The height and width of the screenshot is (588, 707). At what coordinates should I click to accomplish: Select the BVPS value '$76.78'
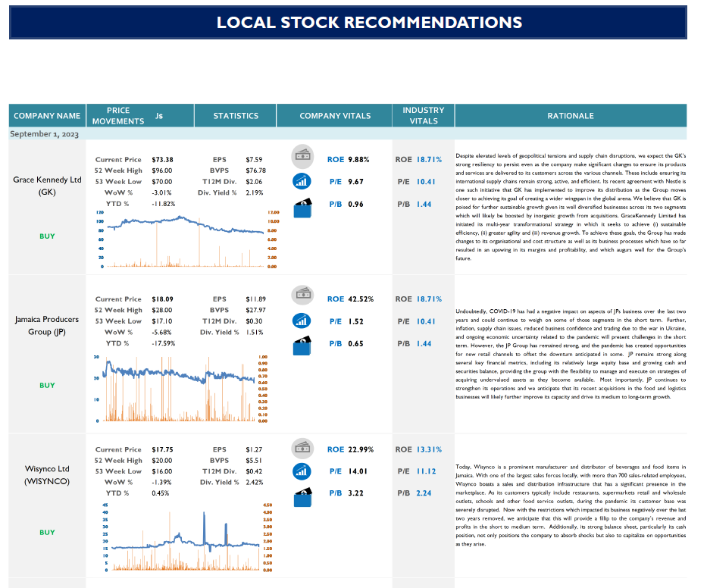pyautogui.click(x=255, y=170)
